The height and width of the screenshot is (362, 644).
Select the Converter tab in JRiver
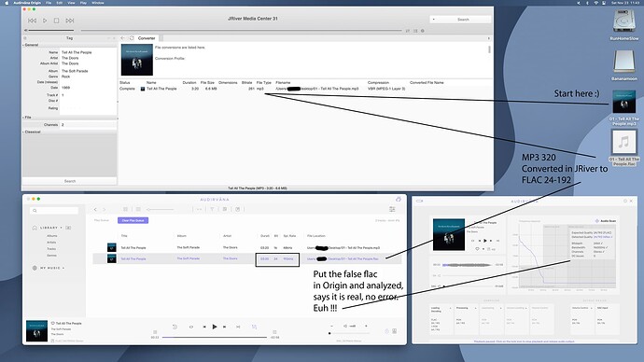pyautogui.click(x=147, y=38)
